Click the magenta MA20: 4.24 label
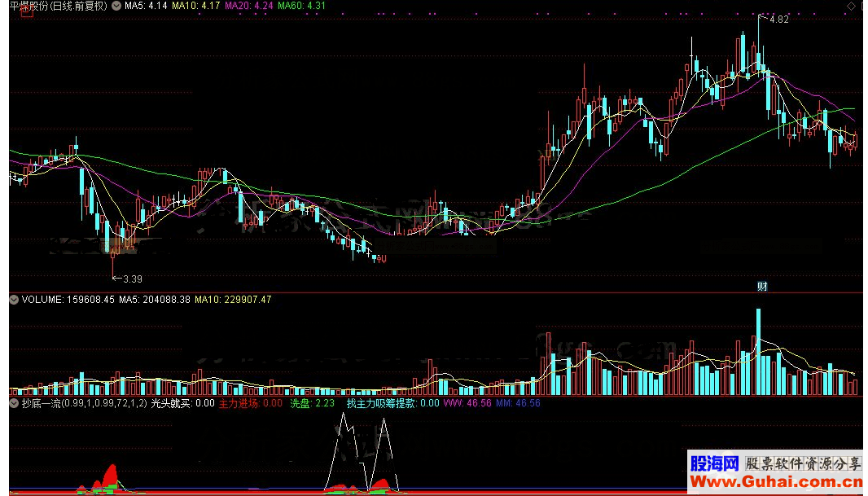The width and height of the screenshot is (868, 496). 248,6
